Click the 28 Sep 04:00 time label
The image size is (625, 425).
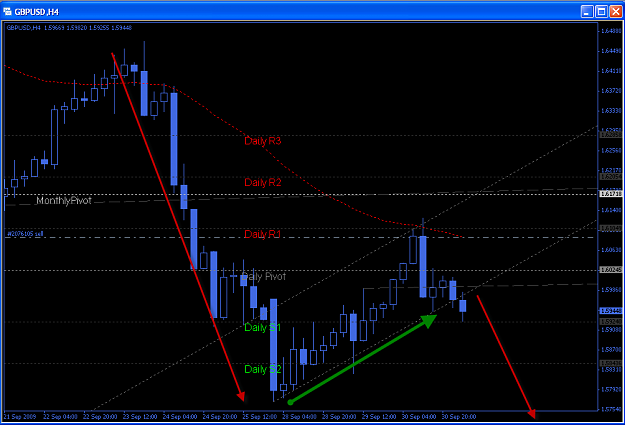[x=299, y=417]
